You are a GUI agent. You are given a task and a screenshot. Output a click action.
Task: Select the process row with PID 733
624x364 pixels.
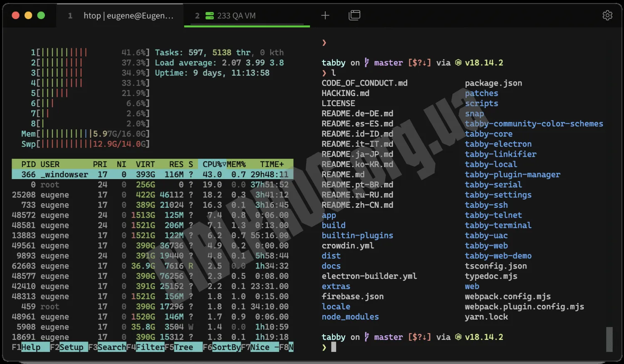(x=153, y=205)
